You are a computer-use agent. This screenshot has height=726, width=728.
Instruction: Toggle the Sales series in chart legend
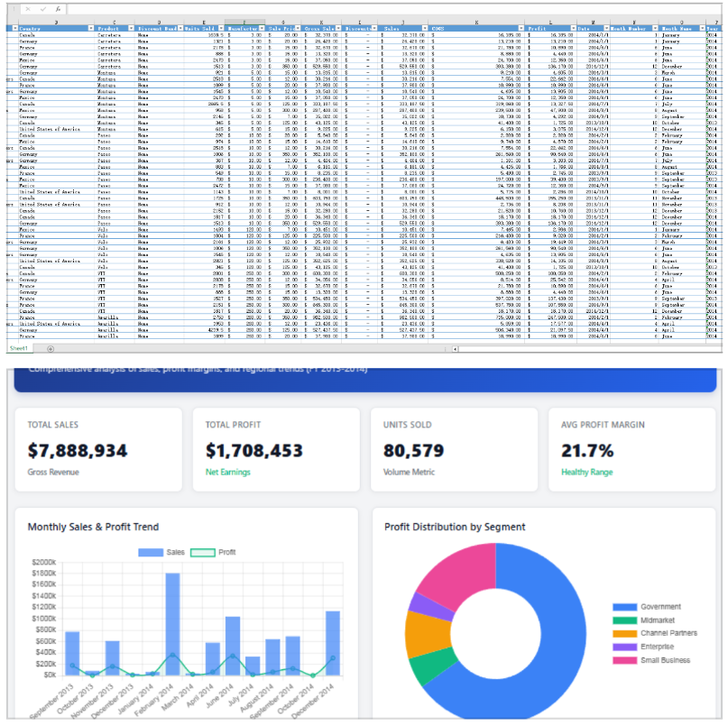pos(161,552)
